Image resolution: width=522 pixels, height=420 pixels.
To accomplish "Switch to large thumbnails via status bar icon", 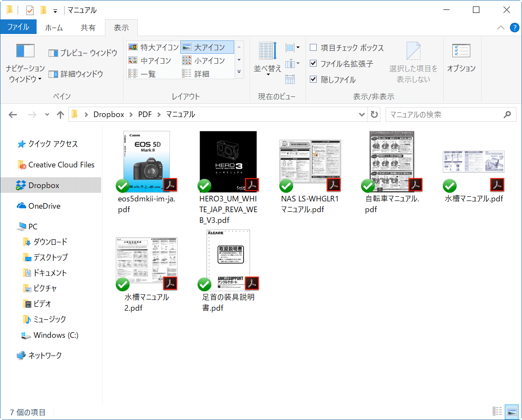I will [x=511, y=412].
